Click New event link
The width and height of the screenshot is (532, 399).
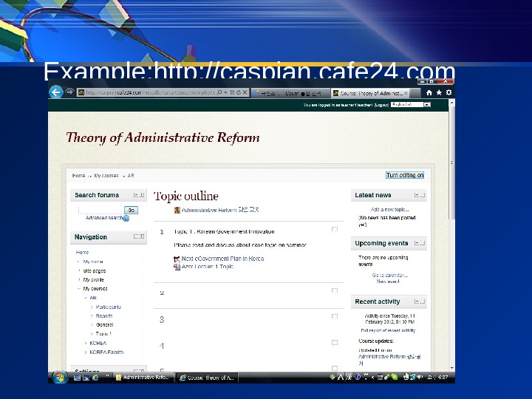pyautogui.click(x=388, y=282)
